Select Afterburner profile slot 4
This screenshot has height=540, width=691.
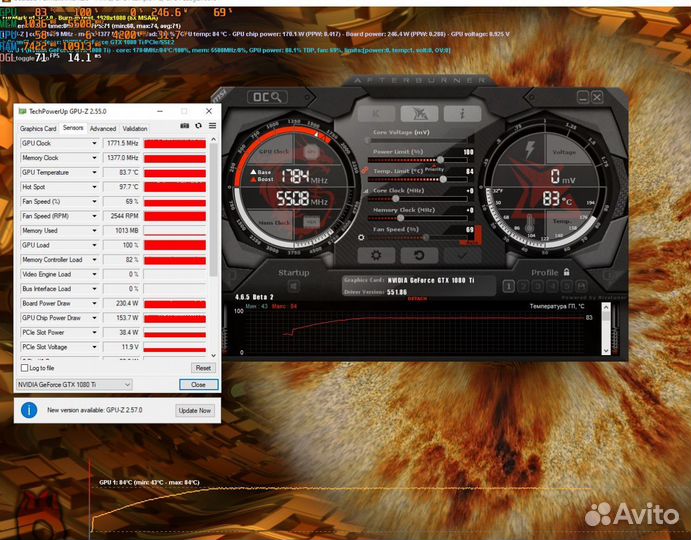click(x=552, y=287)
